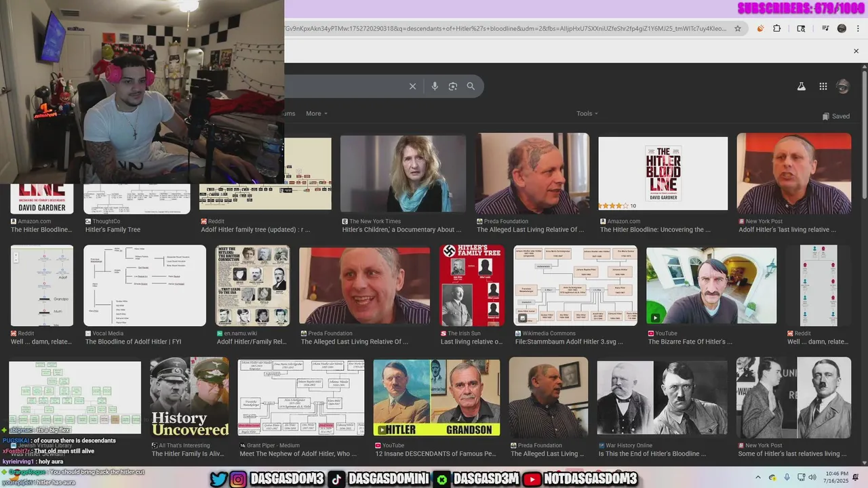Open the Meet the Hitlers en.namu.wiki image
868x488 pixels.
[252, 285]
